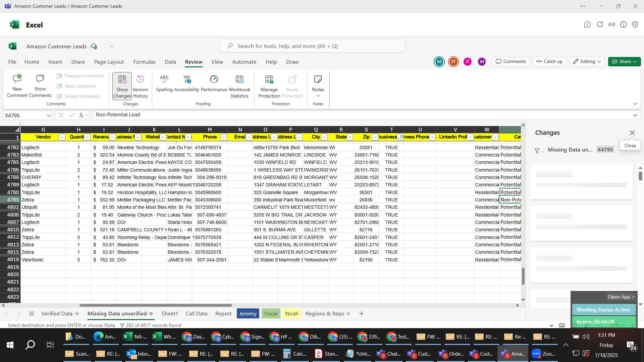Click the Changes pane scrollbar thumb
Image resolution: width=644 pixels, height=362 pixels.
coord(640,176)
